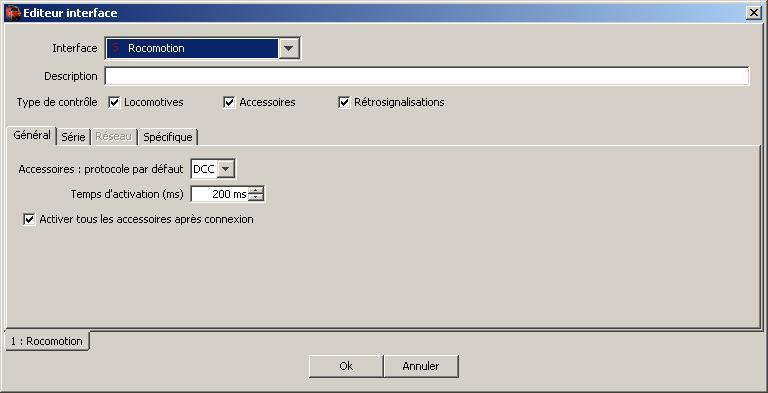Click the Description text field
The image size is (768, 393).
[x=427, y=76]
